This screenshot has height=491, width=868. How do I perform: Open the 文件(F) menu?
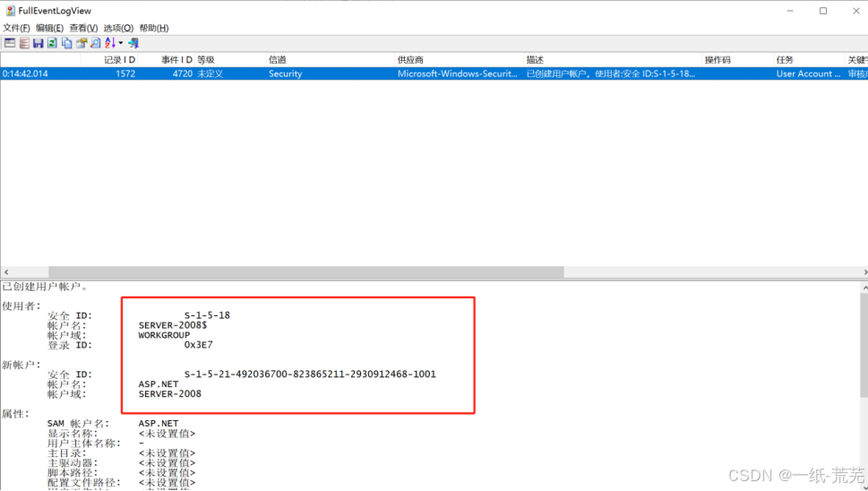[x=16, y=28]
